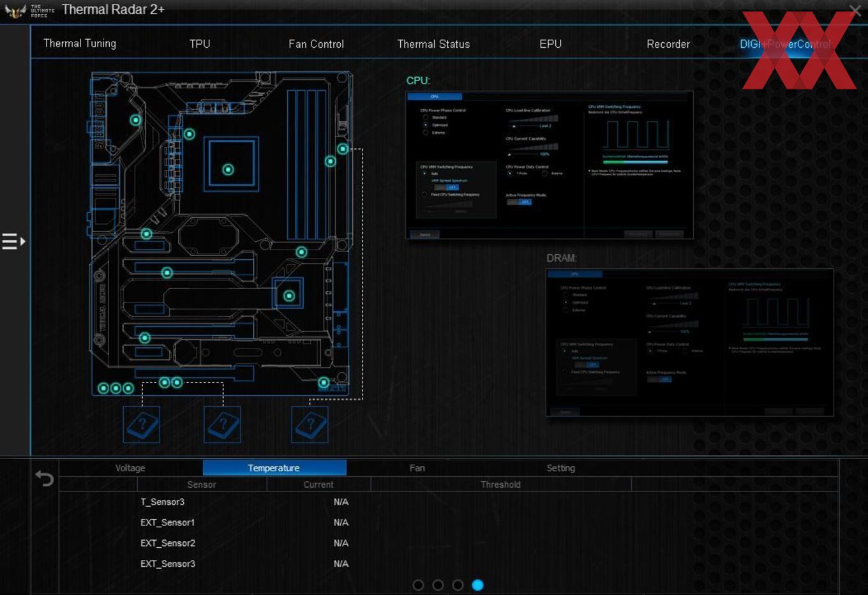Select rightmost dot of bottom-left corner trio

[128, 388]
